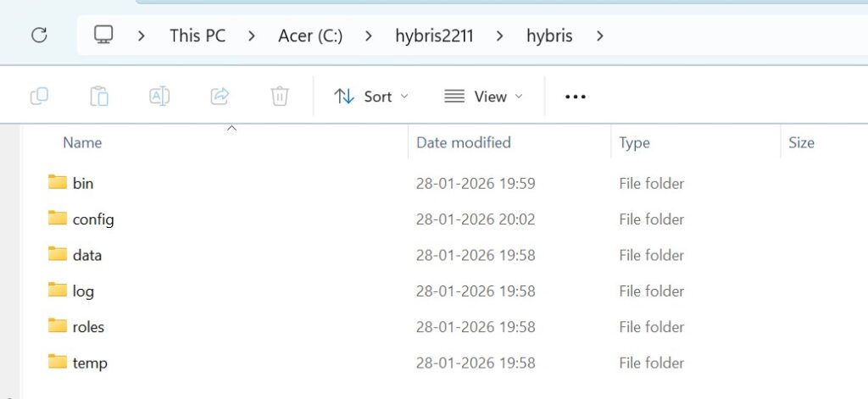Click date 28-01-2026 19:58 in roles row
The width and height of the screenshot is (868, 399).
[476, 327]
